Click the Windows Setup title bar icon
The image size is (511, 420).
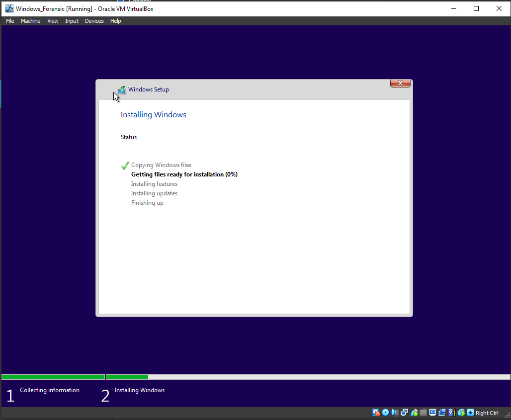[122, 90]
